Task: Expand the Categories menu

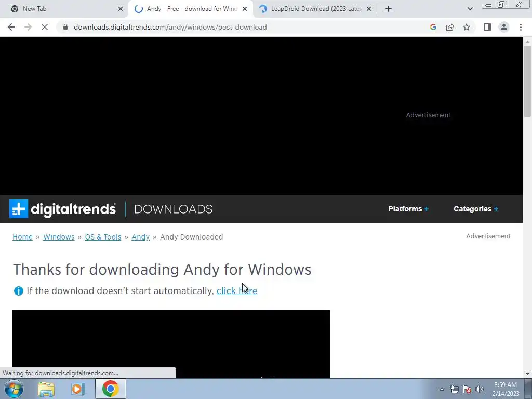Action: coord(476,209)
